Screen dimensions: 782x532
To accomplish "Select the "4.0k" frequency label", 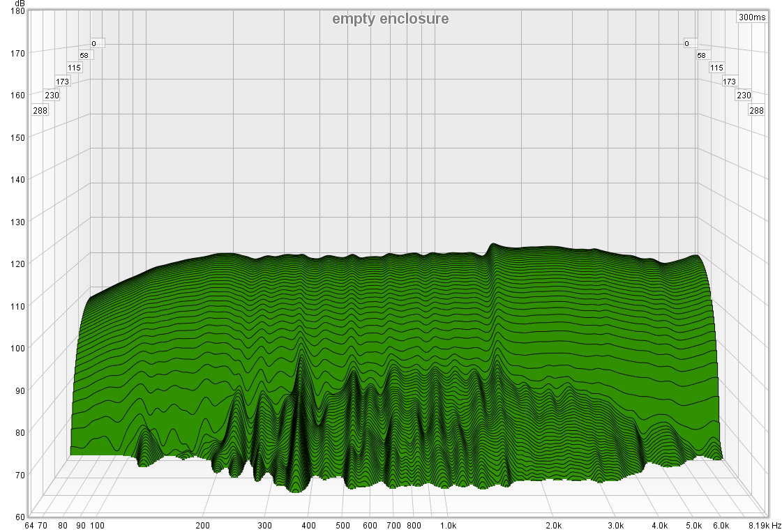I will pyautogui.click(x=660, y=526).
